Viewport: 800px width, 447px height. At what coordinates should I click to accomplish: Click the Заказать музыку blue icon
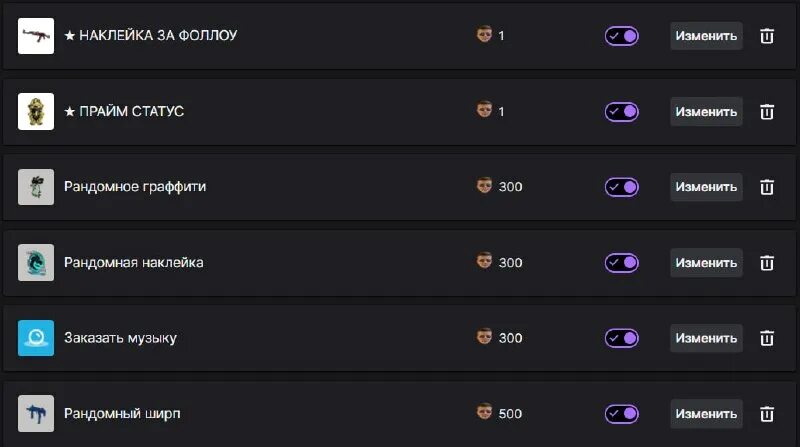[36, 338]
